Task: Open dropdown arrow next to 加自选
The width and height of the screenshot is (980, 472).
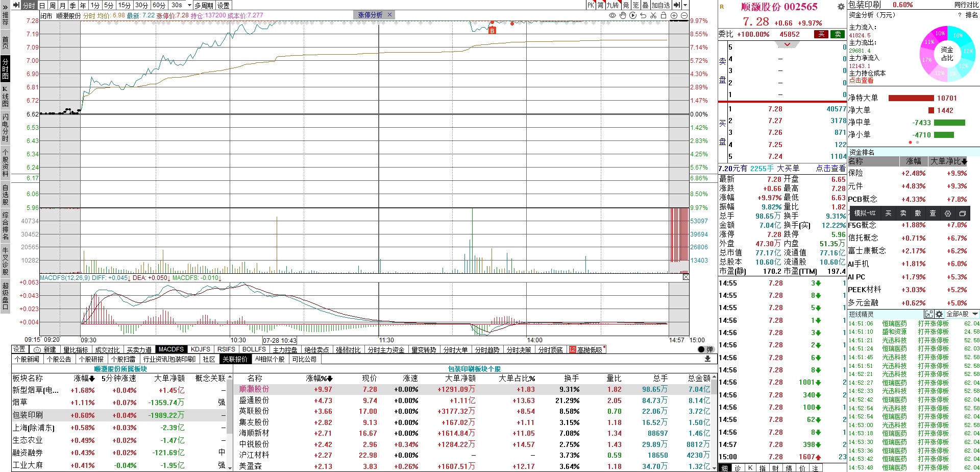Action: point(685,5)
